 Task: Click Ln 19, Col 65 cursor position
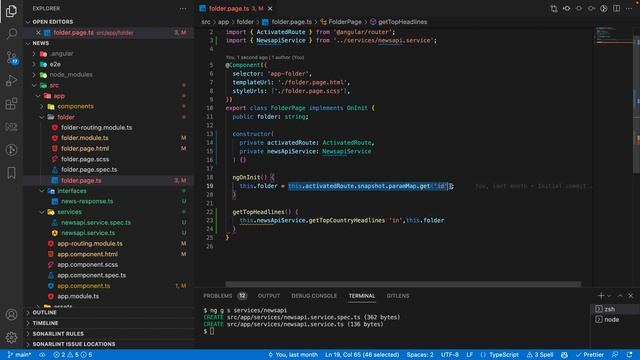pos(362,355)
